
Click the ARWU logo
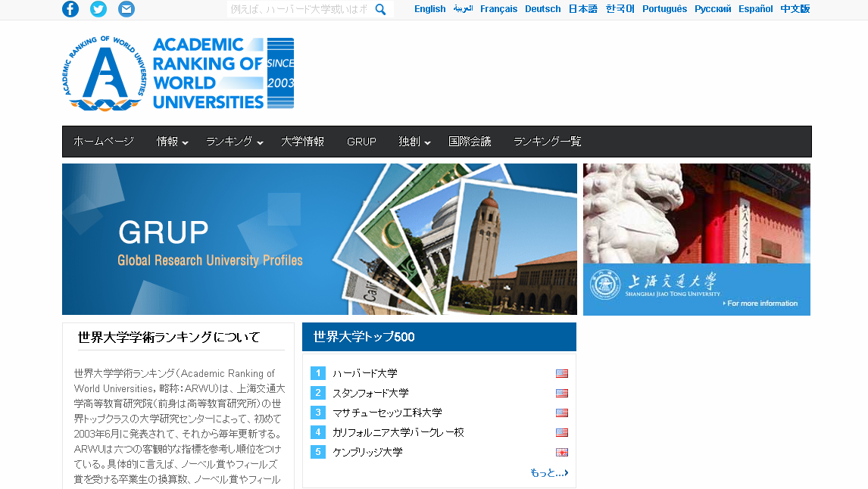tap(178, 73)
